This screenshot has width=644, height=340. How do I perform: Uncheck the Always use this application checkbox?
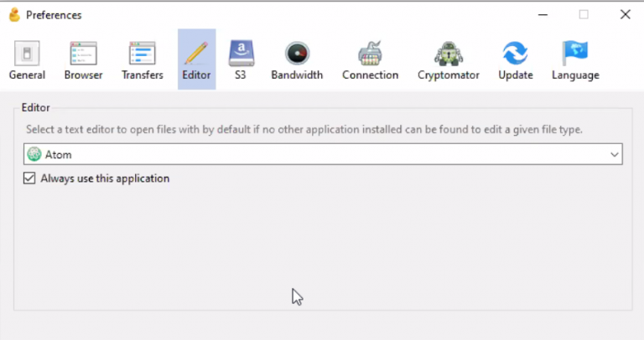click(x=30, y=178)
